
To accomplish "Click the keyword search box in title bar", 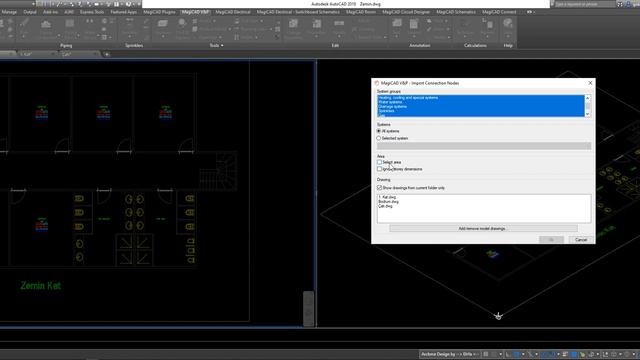I will point(584,4).
